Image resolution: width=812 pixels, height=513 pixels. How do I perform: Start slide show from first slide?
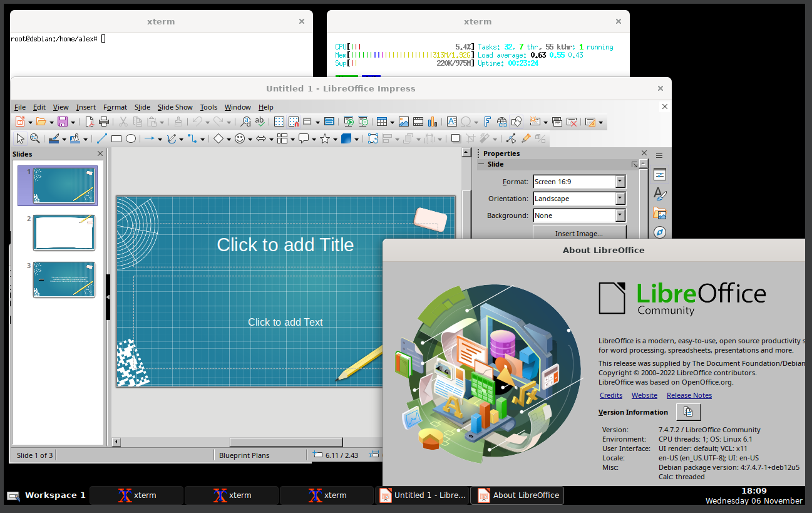(x=348, y=122)
